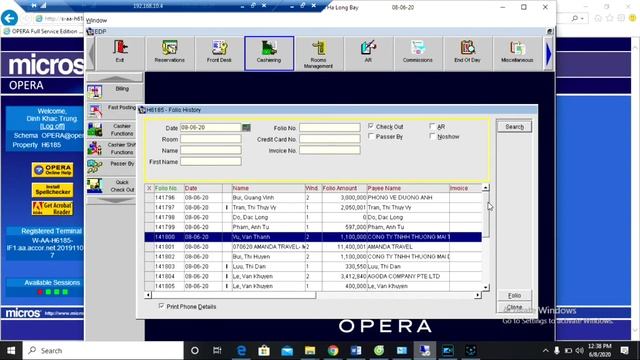Select the Cashiering module icon
The width and height of the screenshot is (640, 360).
click(269, 53)
